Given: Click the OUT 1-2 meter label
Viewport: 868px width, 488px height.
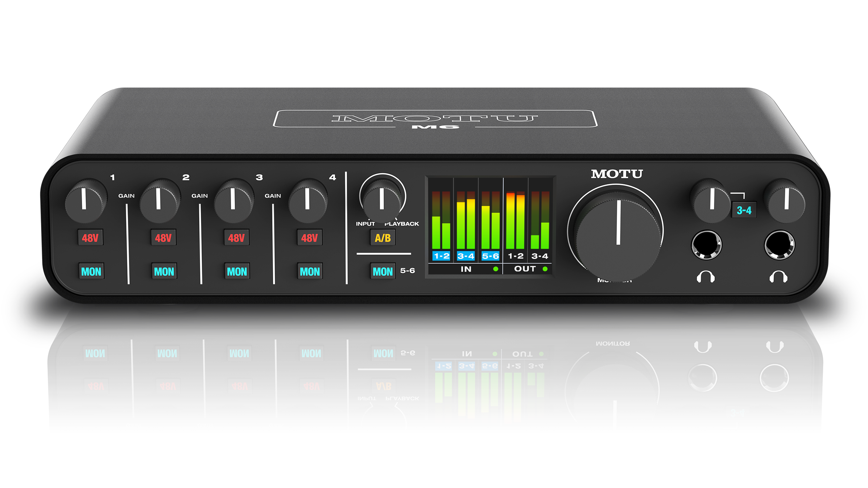Looking at the screenshot, I should point(516,256).
